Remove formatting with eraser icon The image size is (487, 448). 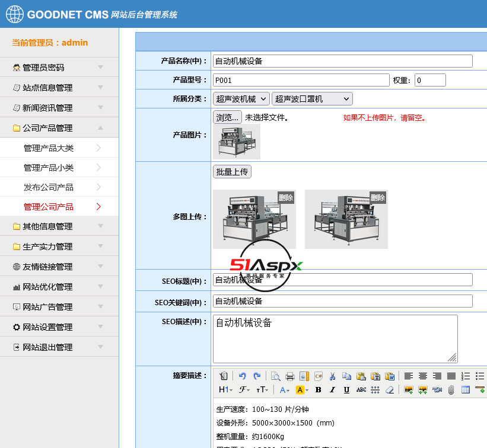(390, 390)
